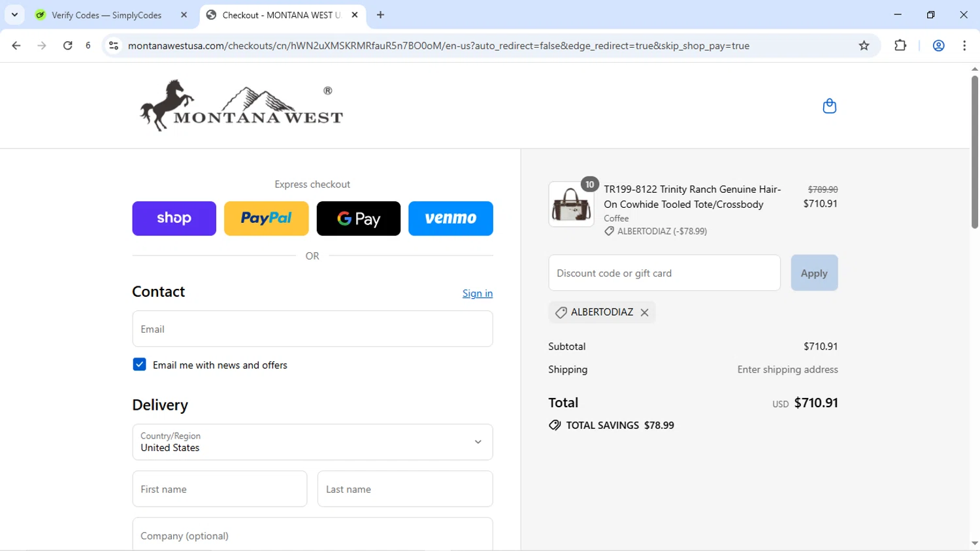Click the scrollbar down arrow
The height and width of the screenshot is (551, 980).
975,544
